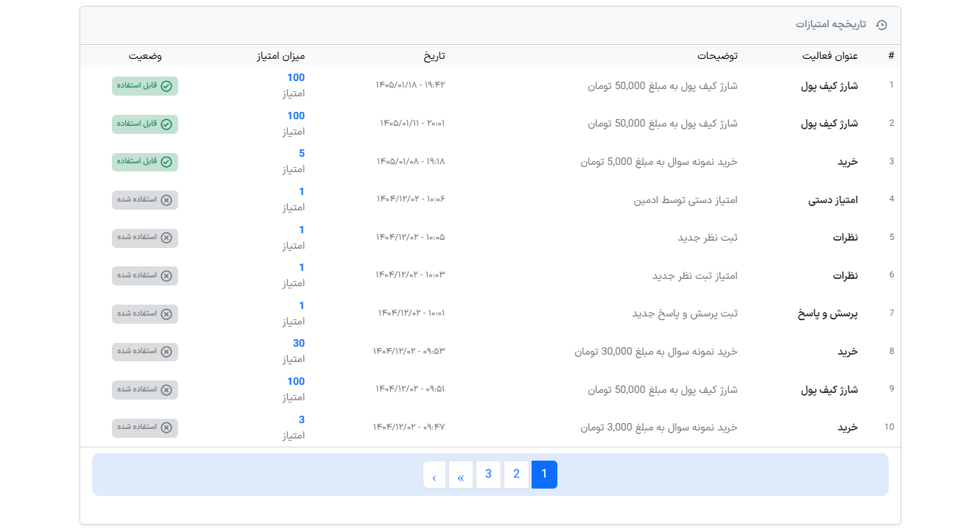Click the X circle icon in row 8 خرید
The width and height of the screenshot is (980, 532).
tap(166, 352)
